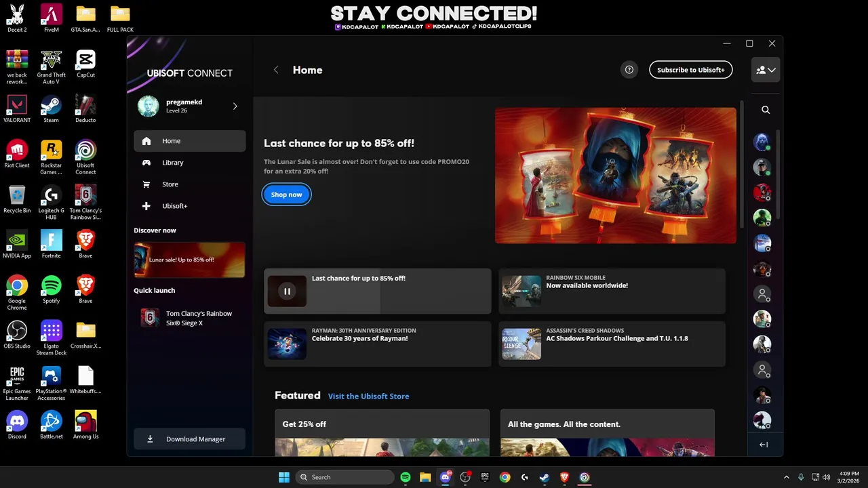868x488 pixels.
Task: Open the CapCut desktop icon
Action: click(85, 63)
